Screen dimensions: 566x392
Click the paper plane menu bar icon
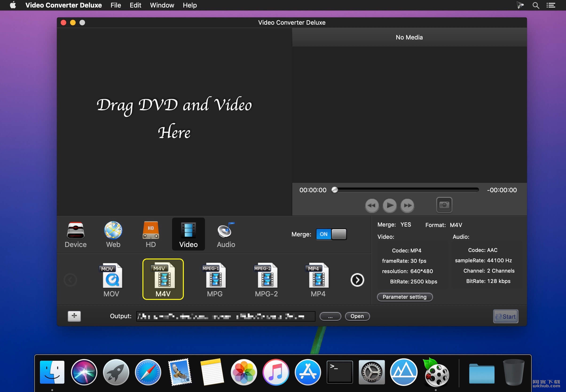point(520,5)
